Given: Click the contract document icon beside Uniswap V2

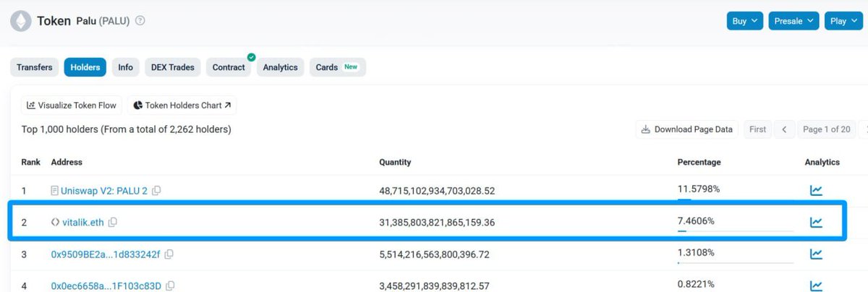Looking at the screenshot, I should 54,191.
